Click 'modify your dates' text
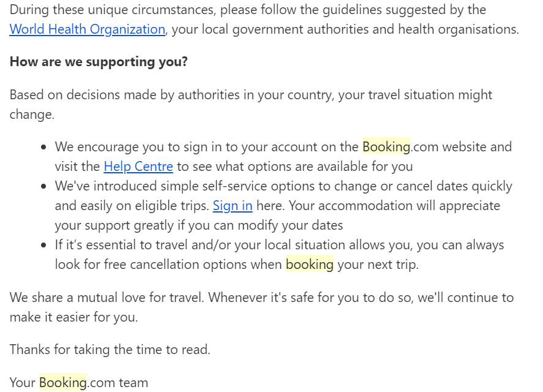The width and height of the screenshot is (543, 392). [x=290, y=225]
